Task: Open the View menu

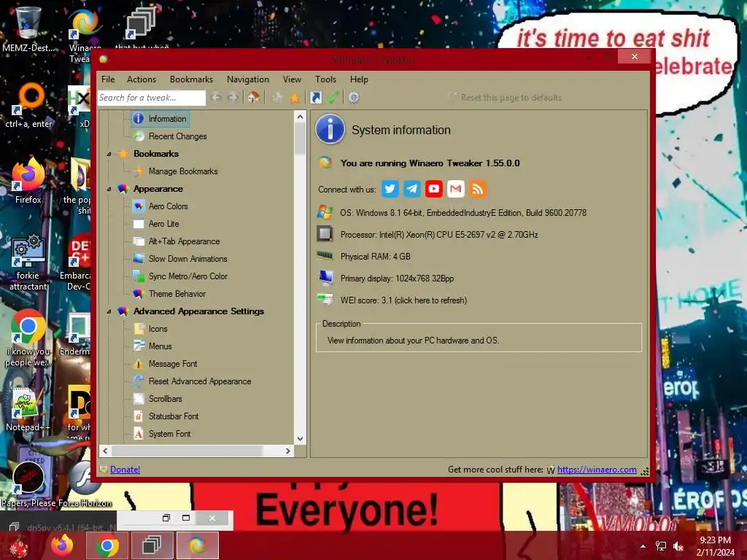Action: (x=292, y=79)
